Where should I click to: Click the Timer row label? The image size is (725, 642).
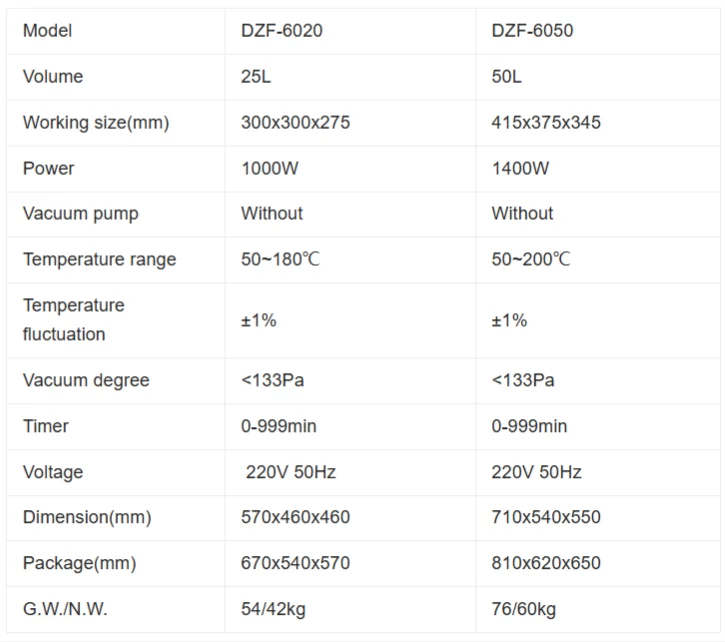click(x=46, y=426)
